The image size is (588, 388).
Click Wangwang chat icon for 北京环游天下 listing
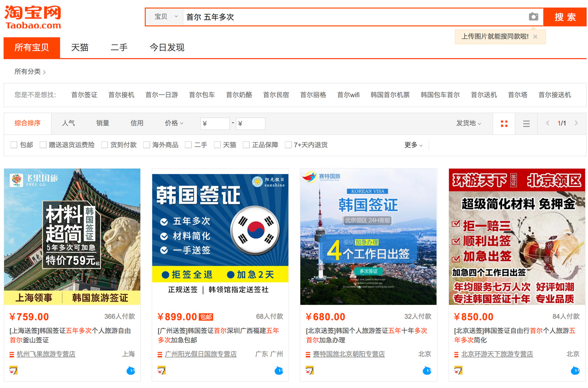click(x=575, y=370)
